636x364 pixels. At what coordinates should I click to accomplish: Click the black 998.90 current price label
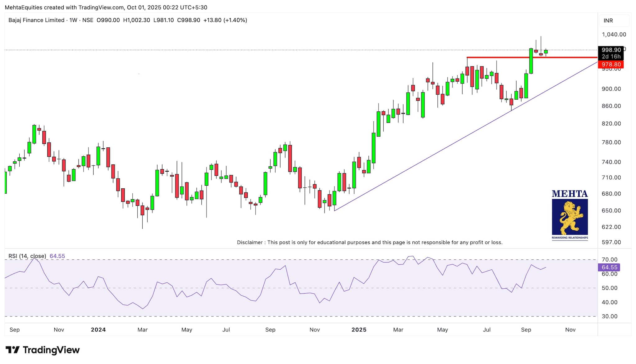(611, 50)
